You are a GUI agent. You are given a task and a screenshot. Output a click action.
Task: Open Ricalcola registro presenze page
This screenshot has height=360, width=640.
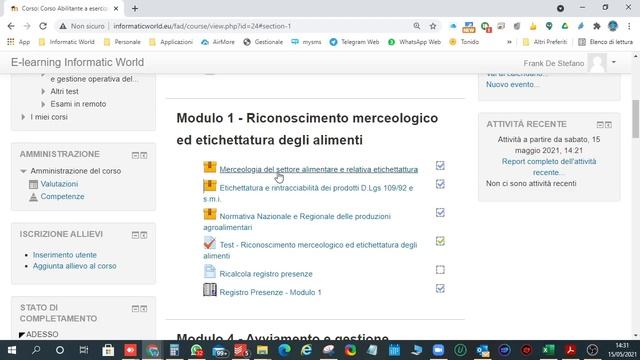pos(266,274)
